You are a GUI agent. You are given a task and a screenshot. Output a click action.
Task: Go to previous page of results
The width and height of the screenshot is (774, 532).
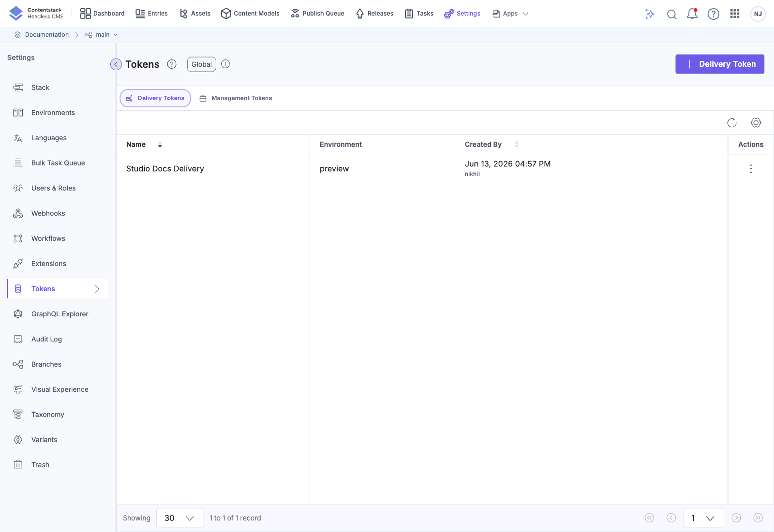[x=671, y=518]
